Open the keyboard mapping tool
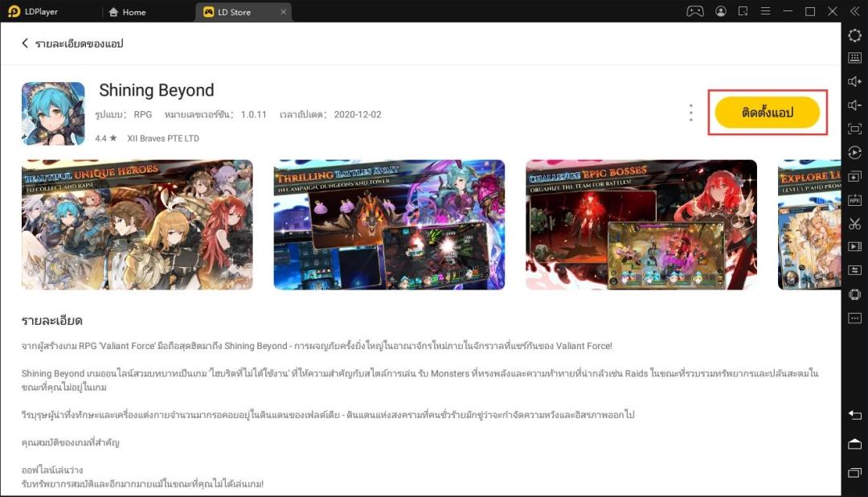 854,58
